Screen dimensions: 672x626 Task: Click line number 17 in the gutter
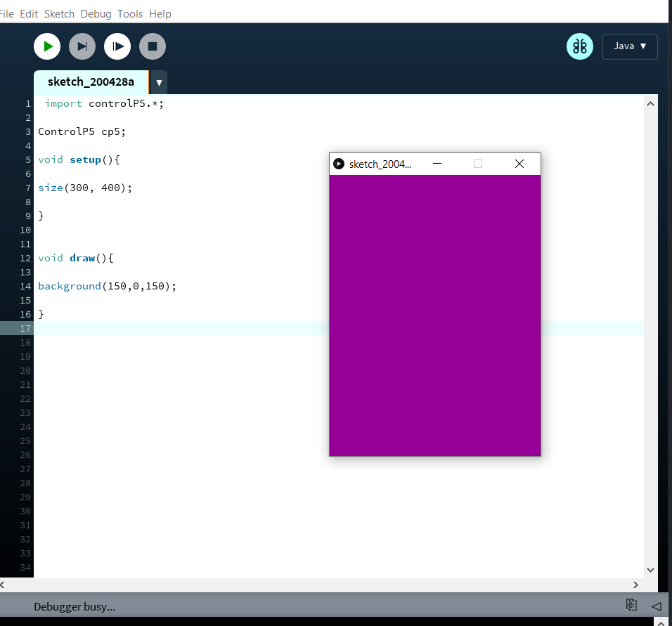[25, 329]
